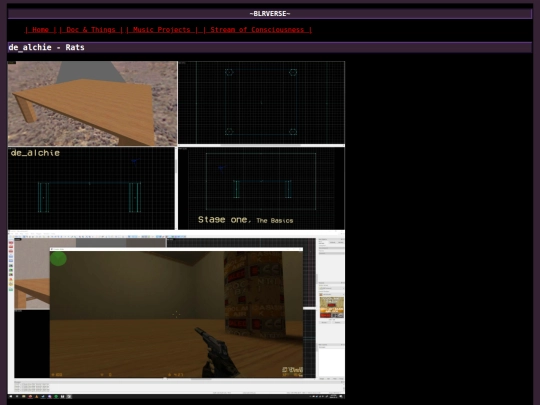Image resolution: width=540 pixels, height=405 pixels.
Task: Visit the Stream of Consciousness link
Action: point(257,30)
